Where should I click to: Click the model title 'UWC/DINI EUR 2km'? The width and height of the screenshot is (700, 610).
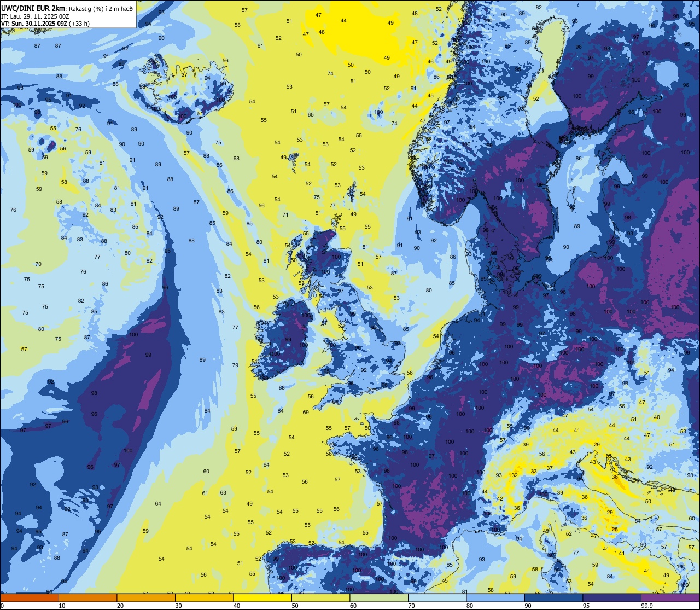[33, 8]
